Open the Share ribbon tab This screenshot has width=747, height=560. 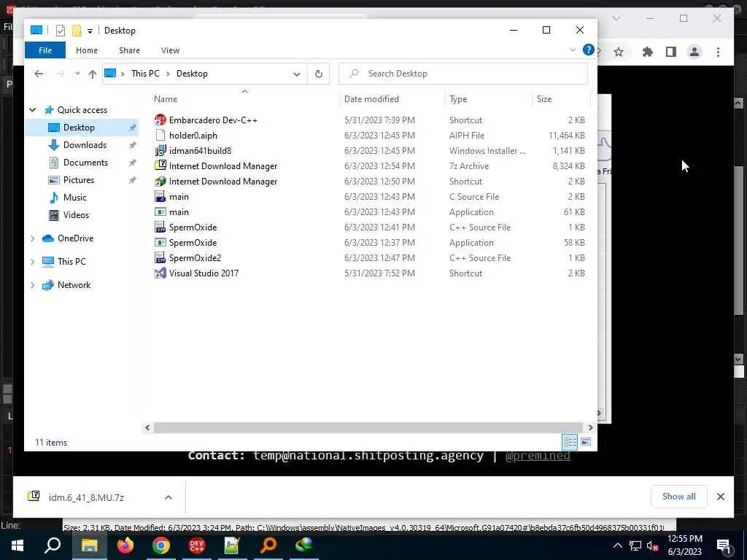pyautogui.click(x=130, y=50)
